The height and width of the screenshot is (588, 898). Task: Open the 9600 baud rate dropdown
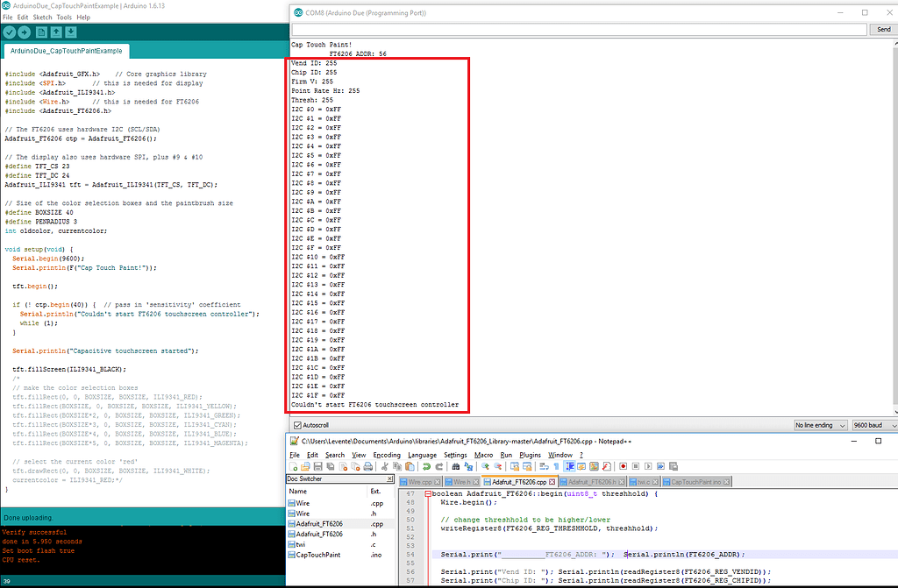pos(873,425)
